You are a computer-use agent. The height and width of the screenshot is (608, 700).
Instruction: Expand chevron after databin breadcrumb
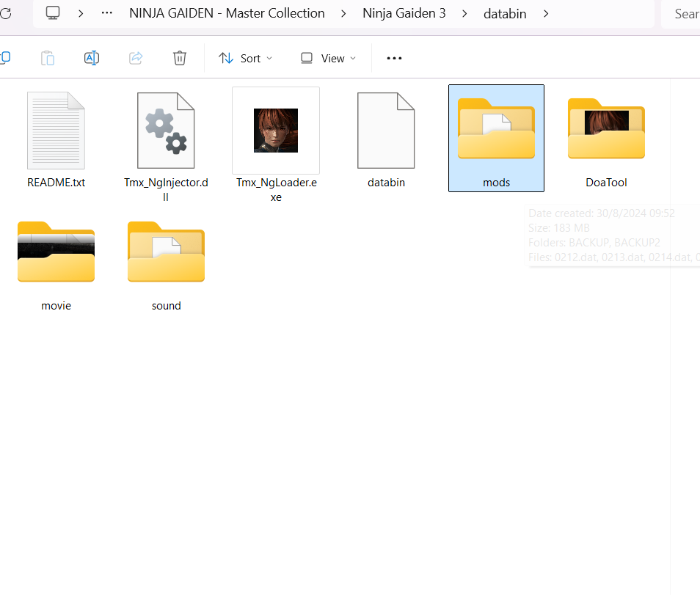(546, 13)
